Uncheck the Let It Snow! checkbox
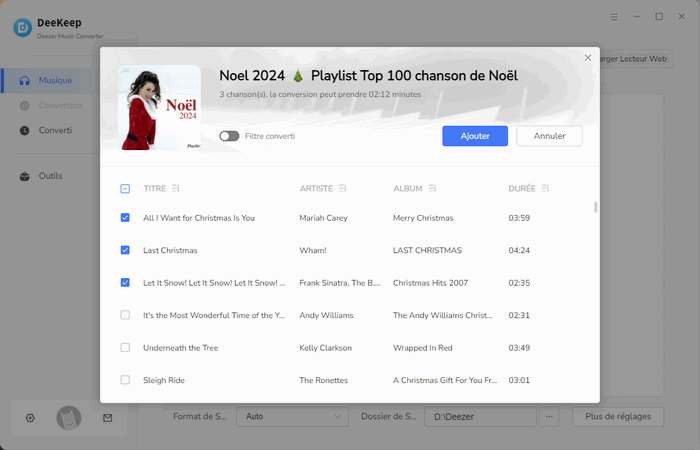This screenshot has height=450, width=700. pyautogui.click(x=125, y=283)
